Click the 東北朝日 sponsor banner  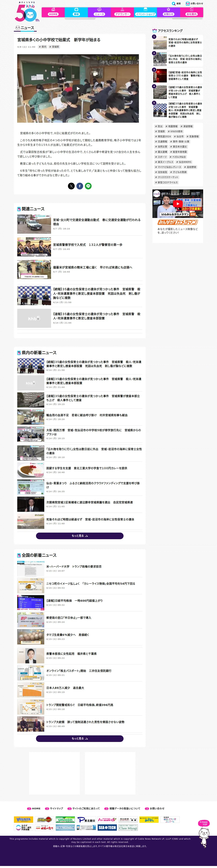point(86,820)
